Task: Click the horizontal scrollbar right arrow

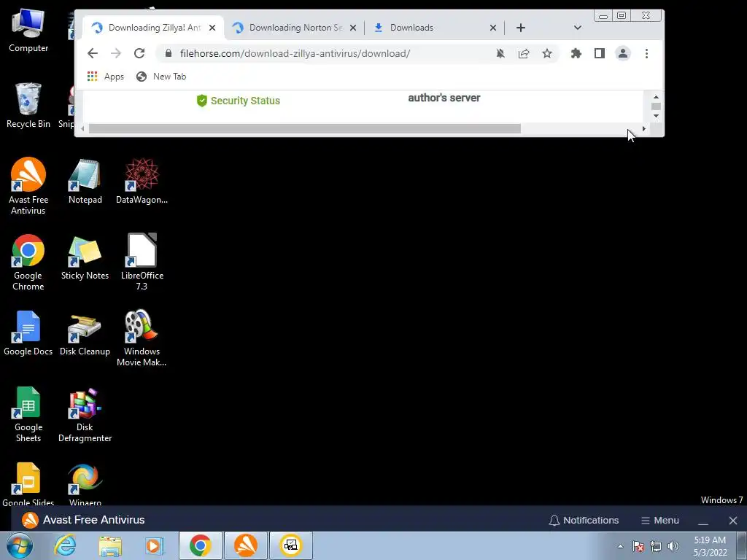Action: 644,128
